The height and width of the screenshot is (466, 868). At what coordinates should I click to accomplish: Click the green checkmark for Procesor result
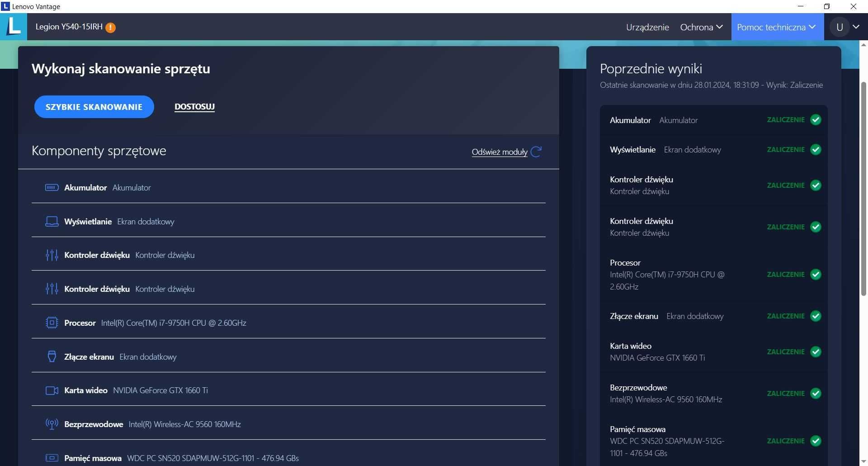pyautogui.click(x=816, y=275)
